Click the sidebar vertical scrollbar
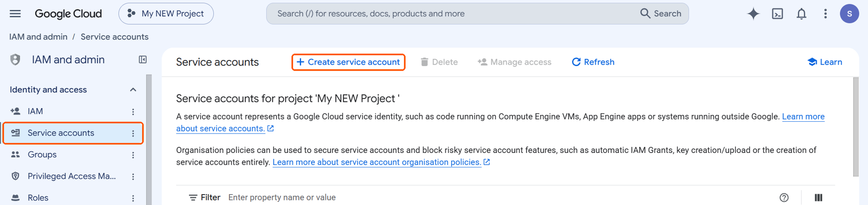Viewport: 868px width, 205px height. point(149,140)
